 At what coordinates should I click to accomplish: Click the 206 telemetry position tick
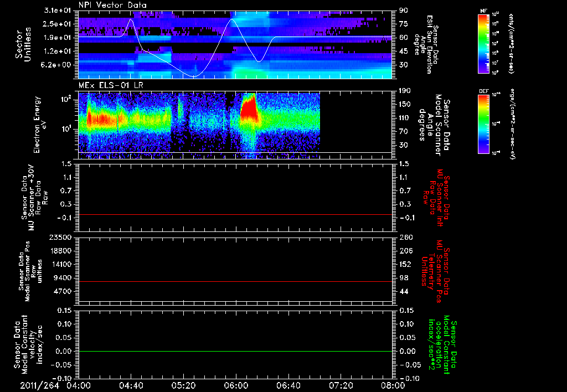(405, 251)
